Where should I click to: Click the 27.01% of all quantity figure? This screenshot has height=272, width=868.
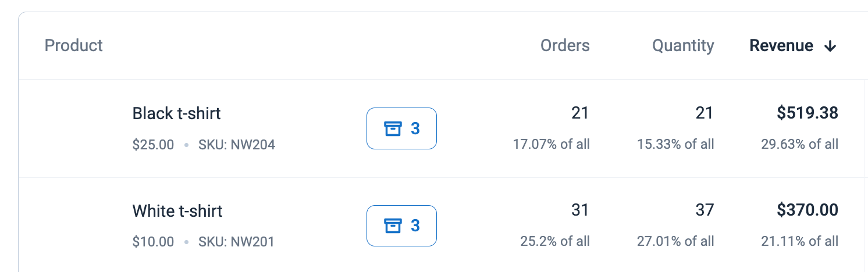[675, 241]
